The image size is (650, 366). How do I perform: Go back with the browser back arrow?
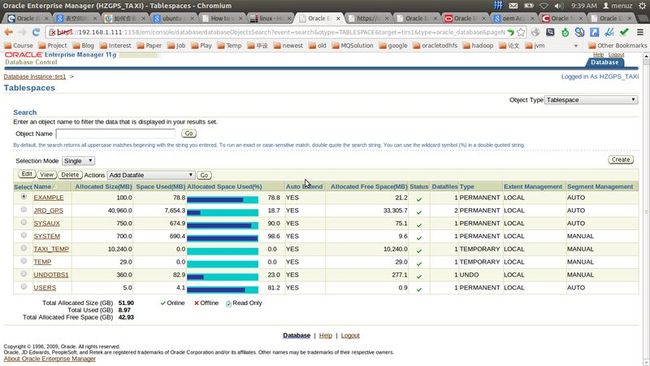pos(8,32)
